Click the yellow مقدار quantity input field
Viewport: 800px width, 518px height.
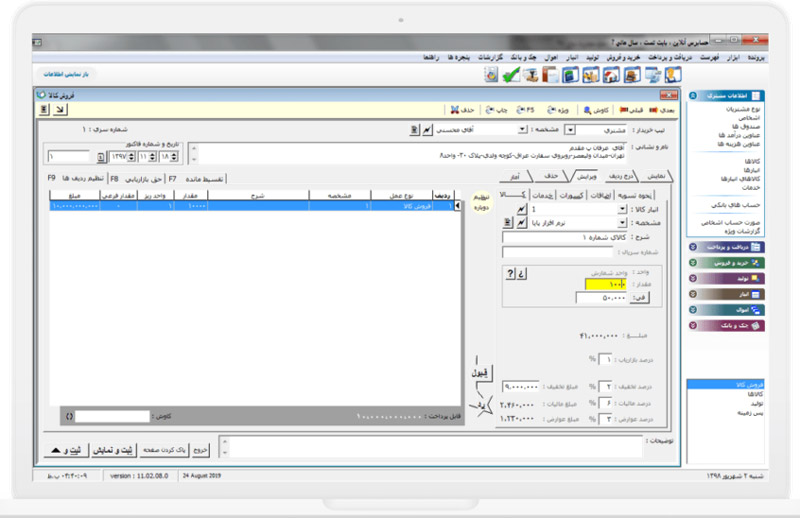click(x=605, y=284)
